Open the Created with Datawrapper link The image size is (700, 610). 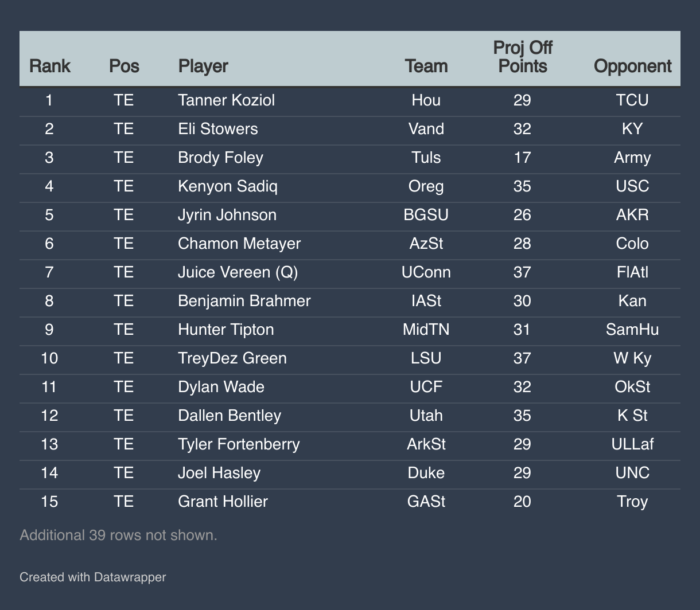click(93, 577)
